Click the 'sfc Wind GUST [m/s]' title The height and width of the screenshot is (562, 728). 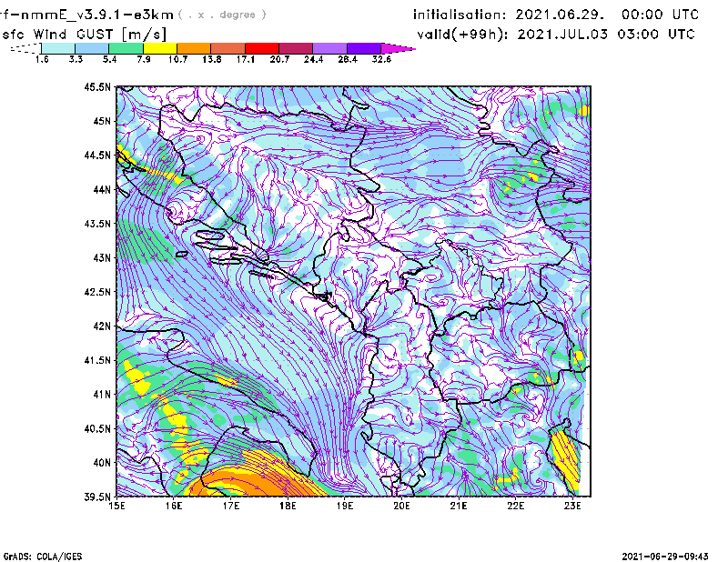(x=84, y=35)
